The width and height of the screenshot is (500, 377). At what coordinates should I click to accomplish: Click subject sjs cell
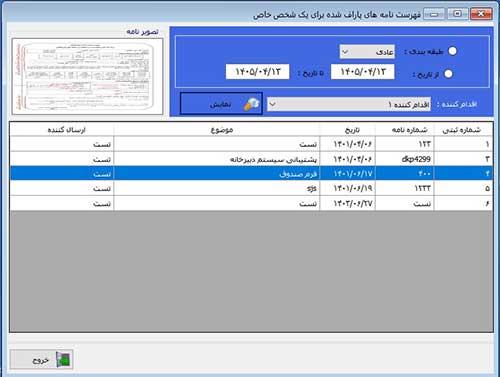tap(217, 188)
